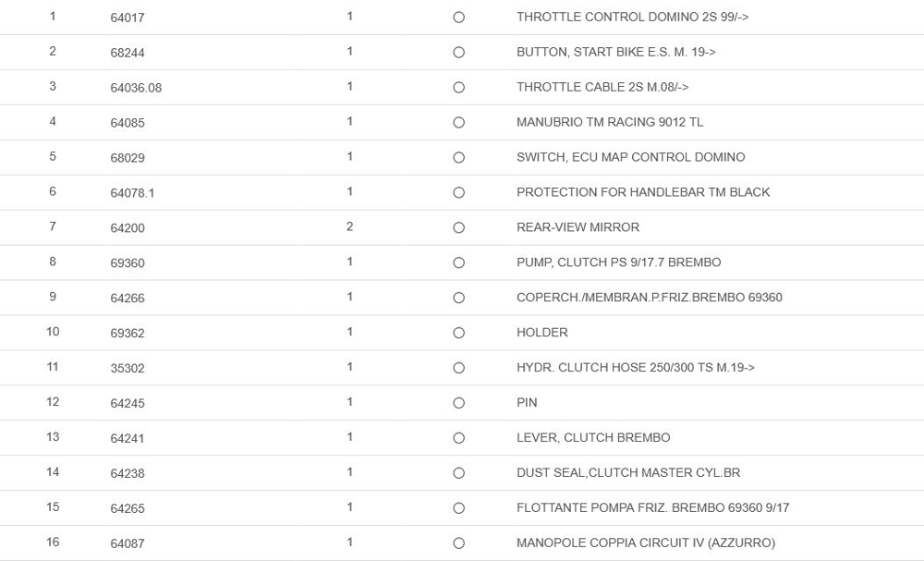This screenshot has height=561, width=924.
Task: Select circle beside MANUBRIO TM RACING 9012
Action: pos(458,123)
